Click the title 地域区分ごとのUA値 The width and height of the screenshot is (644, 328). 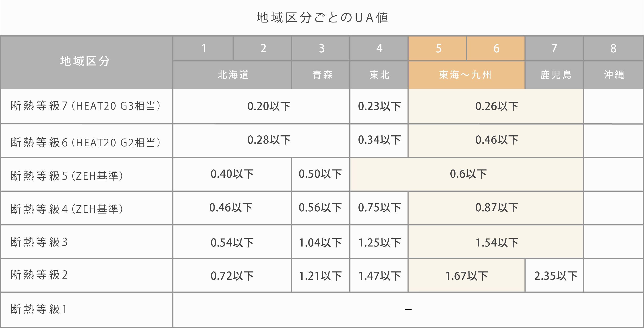tap(322, 17)
